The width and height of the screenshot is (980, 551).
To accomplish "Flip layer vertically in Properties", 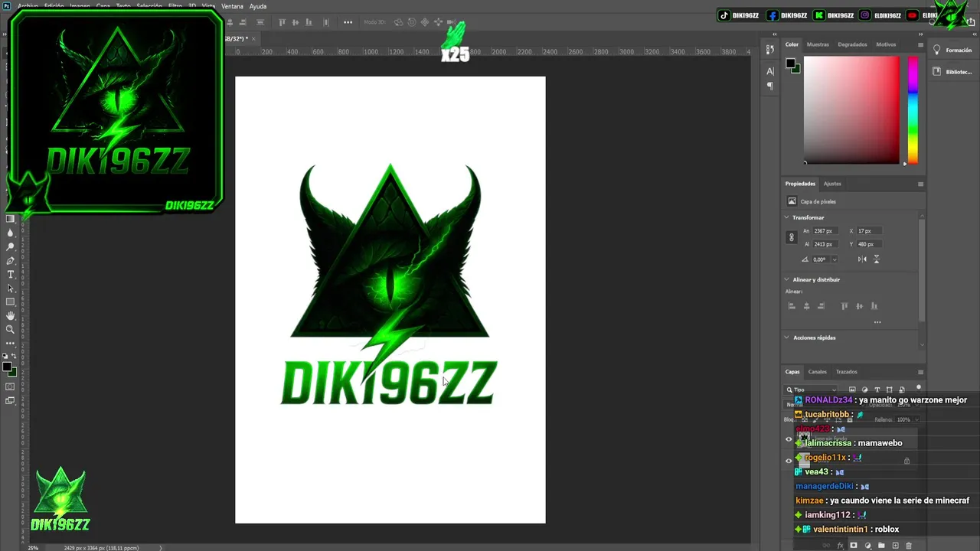I will click(877, 259).
